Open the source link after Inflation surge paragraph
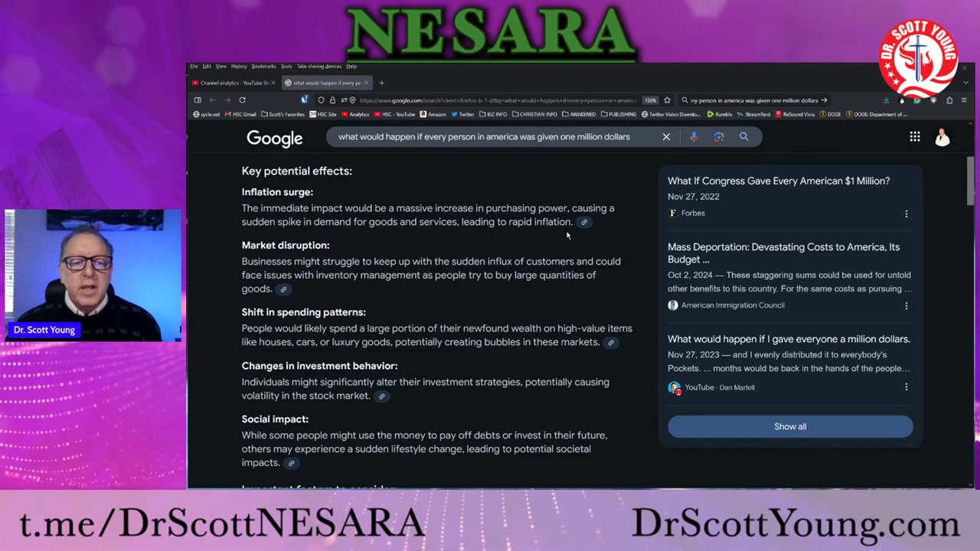Viewport: 980px width, 551px height. pos(584,222)
